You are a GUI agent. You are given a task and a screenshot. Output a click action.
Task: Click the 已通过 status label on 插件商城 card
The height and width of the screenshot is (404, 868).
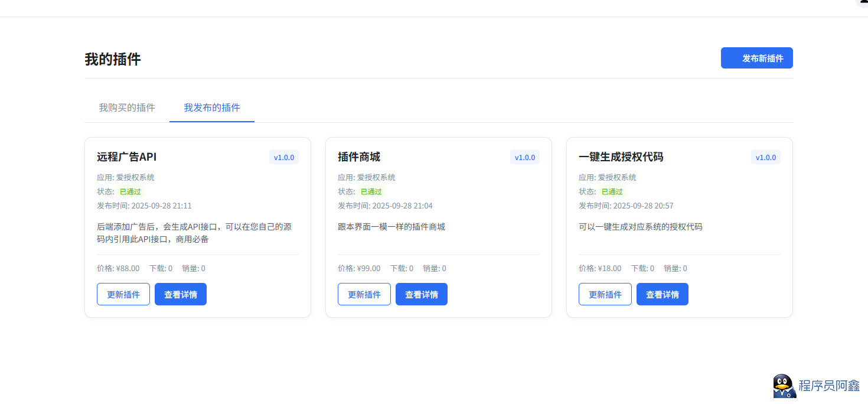[x=371, y=191]
